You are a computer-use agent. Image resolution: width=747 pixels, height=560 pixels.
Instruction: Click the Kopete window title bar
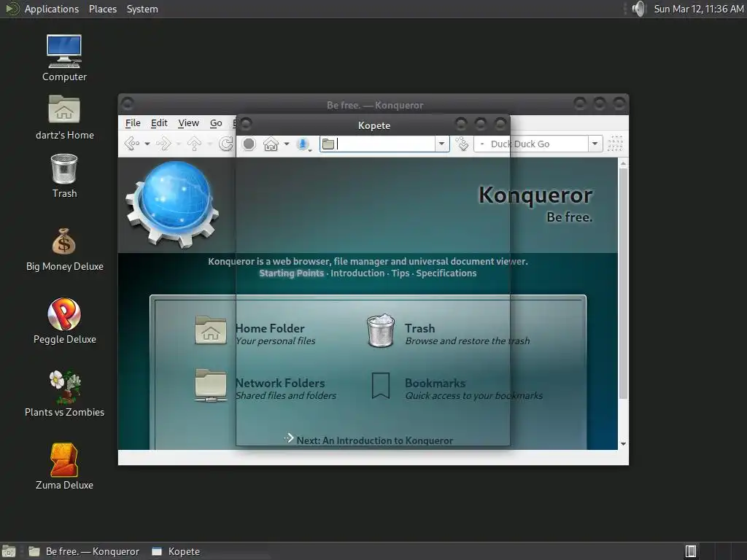coord(373,125)
